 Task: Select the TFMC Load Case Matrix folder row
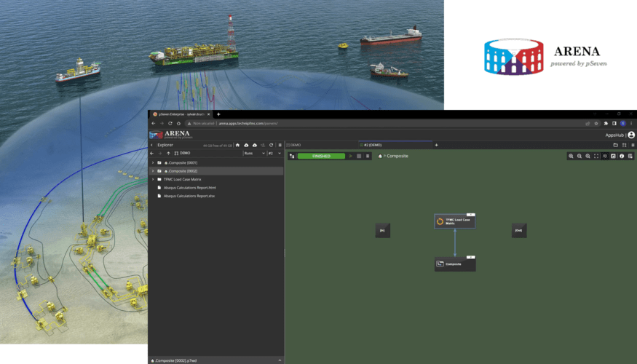coord(216,179)
